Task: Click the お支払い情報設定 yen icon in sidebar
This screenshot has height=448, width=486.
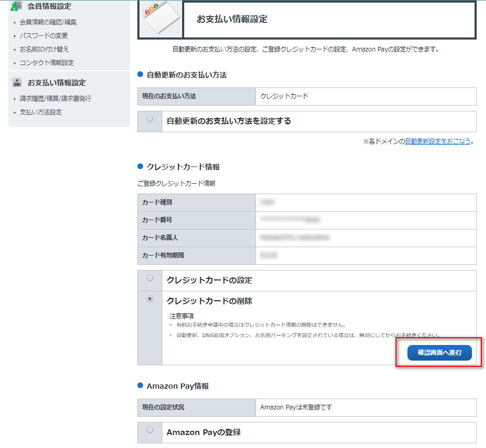Action: pos(17,82)
